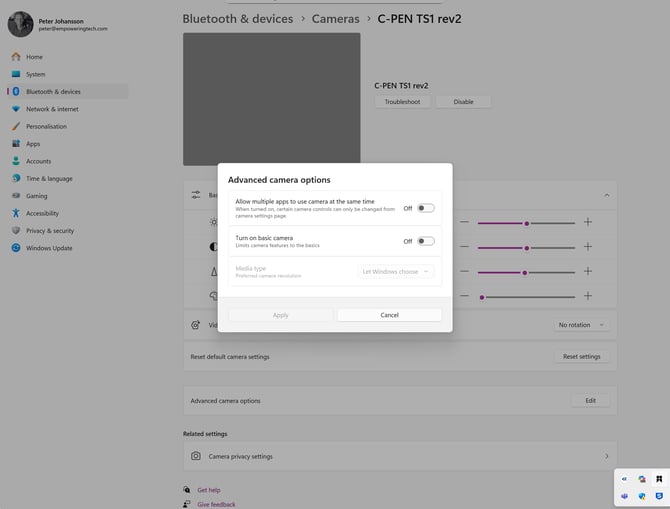Click the Troubleshoot button for the camera

(402, 102)
